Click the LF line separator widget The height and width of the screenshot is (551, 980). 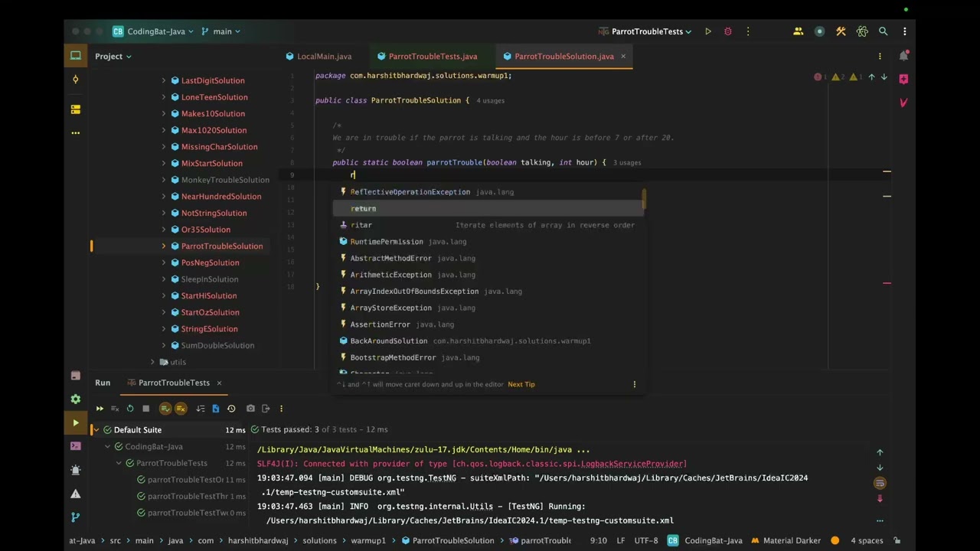tap(621, 540)
